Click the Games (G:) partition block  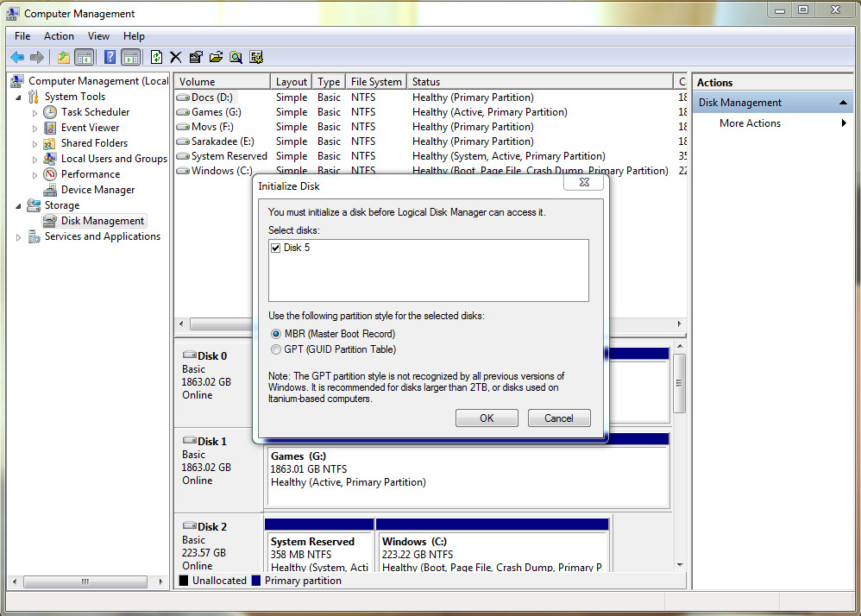coord(468,475)
